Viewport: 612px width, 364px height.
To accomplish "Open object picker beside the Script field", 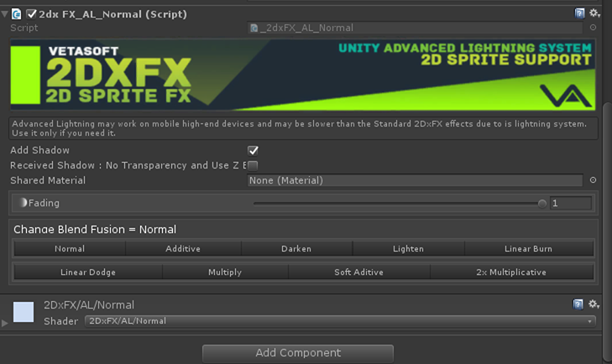I will (593, 28).
